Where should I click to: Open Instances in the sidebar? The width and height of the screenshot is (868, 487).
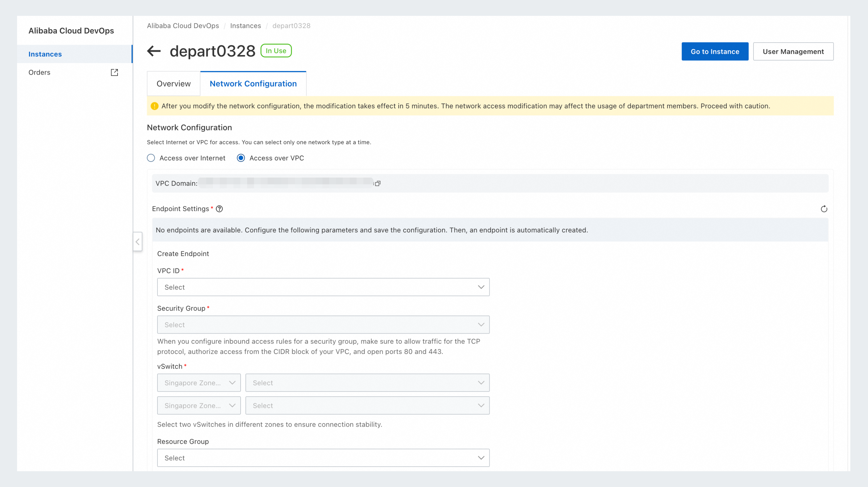(x=75, y=54)
